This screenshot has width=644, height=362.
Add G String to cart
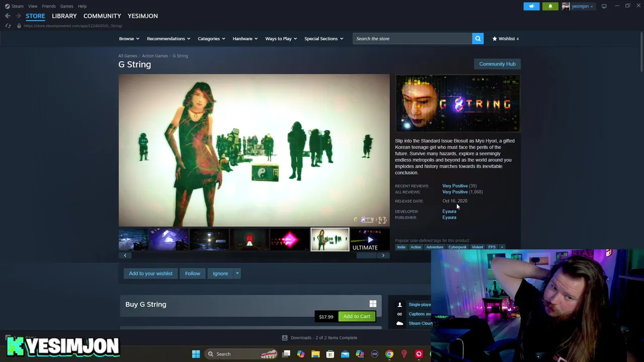[x=357, y=316]
